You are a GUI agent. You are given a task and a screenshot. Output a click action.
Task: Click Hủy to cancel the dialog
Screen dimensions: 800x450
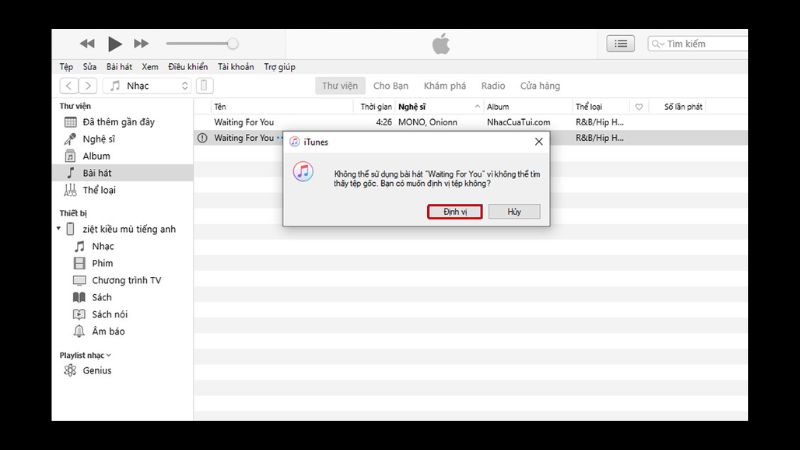(x=514, y=212)
